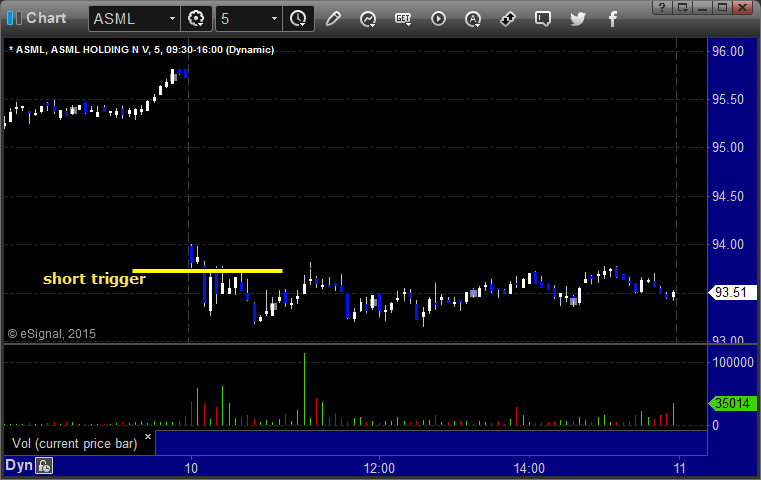This screenshot has height=480, width=761.
Task: Click the current price tag 93.51
Action: pyautogui.click(x=732, y=293)
